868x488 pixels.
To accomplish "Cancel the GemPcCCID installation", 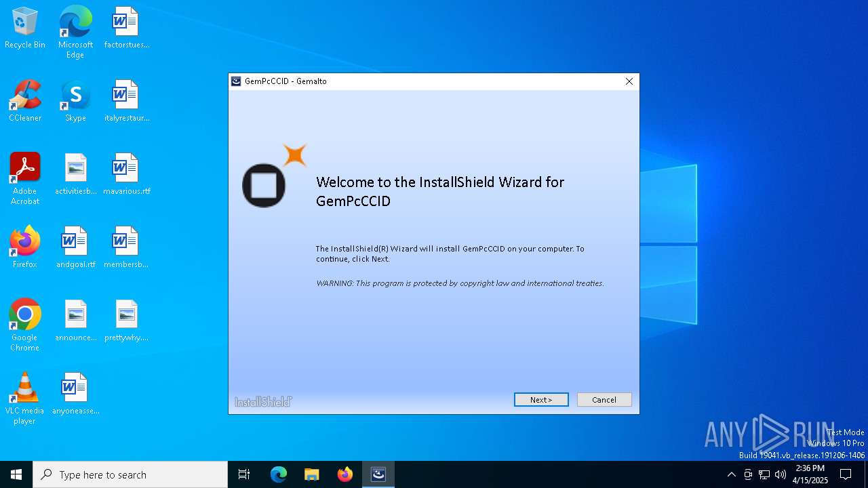I will click(604, 400).
